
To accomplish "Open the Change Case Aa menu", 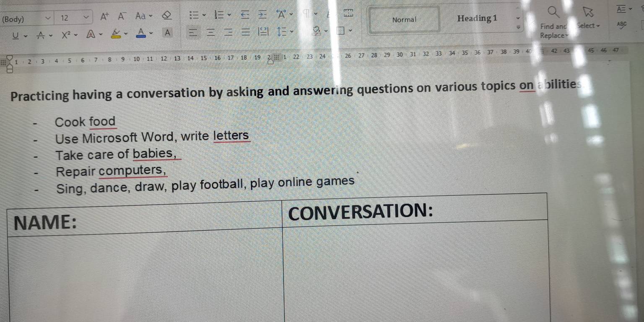I will [x=140, y=17].
